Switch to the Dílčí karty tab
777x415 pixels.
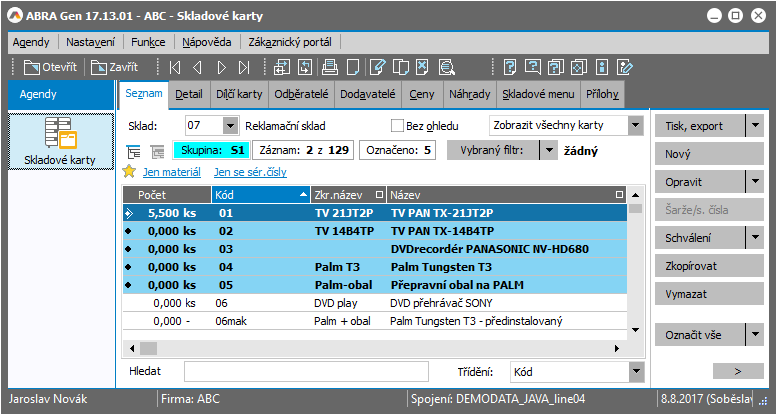click(239, 95)
